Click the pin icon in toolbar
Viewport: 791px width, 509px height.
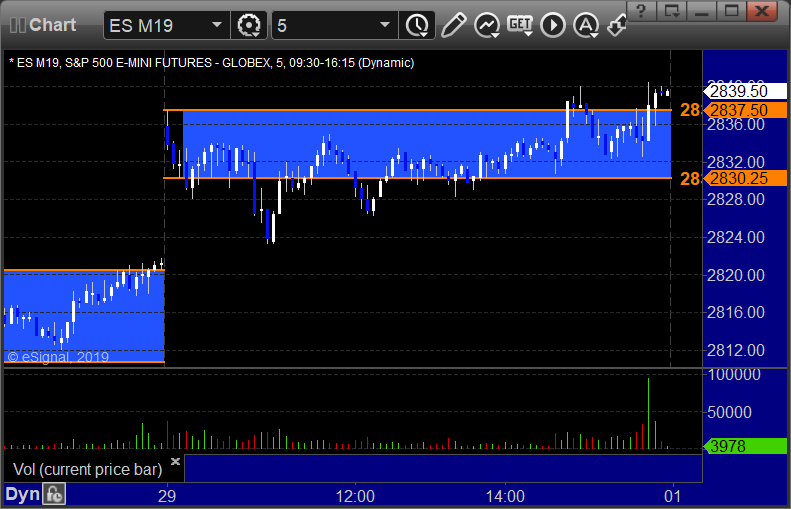[616, 25]
